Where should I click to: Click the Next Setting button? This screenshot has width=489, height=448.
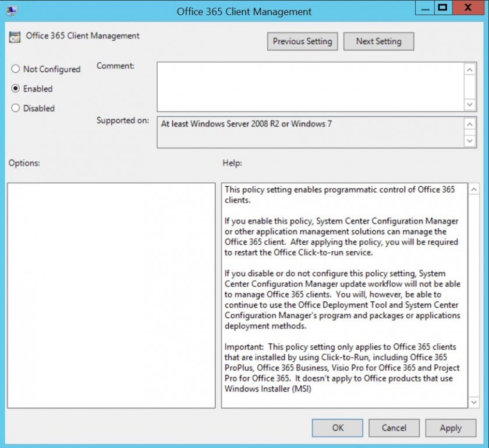pyautogui.click(x=378, y=41)
